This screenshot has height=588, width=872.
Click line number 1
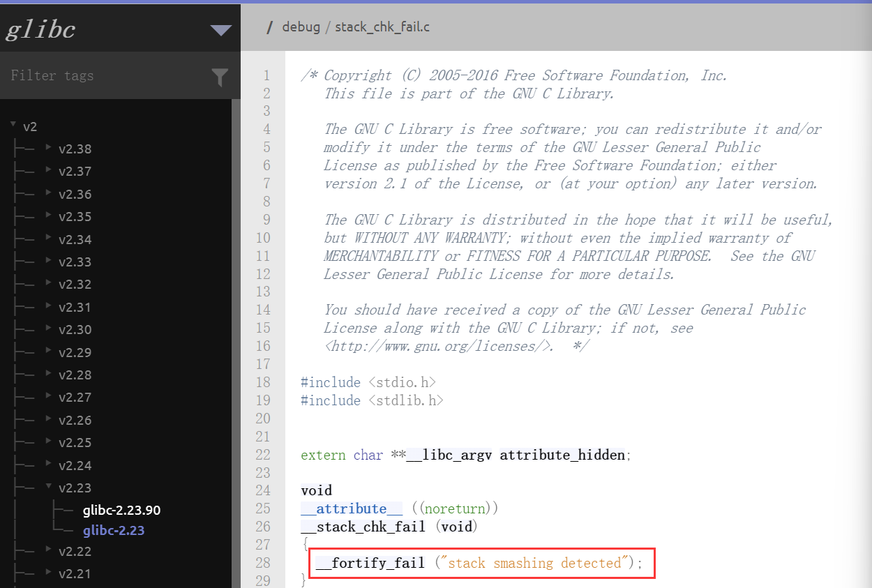click(266, 75)
